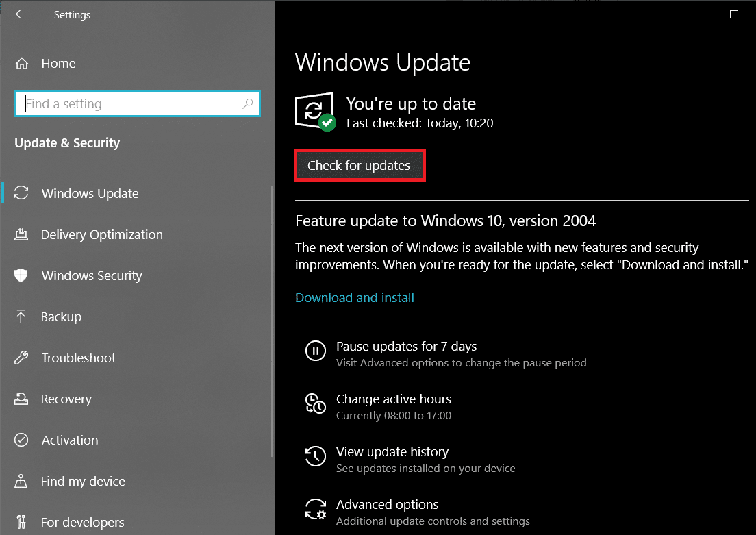Select the Find my device icon
The image size is (756, 535).
pyautogui.click(x=21, y=481)
